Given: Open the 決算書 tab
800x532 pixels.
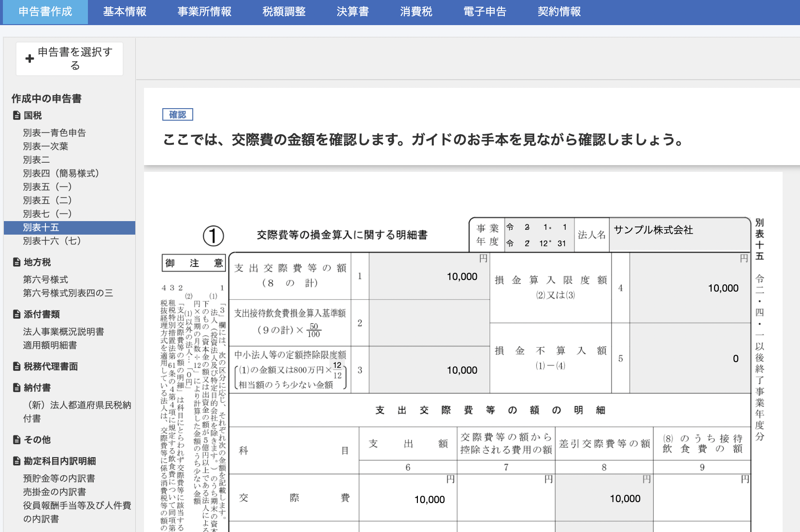Looking at the screenshot, I should (353, 12).
